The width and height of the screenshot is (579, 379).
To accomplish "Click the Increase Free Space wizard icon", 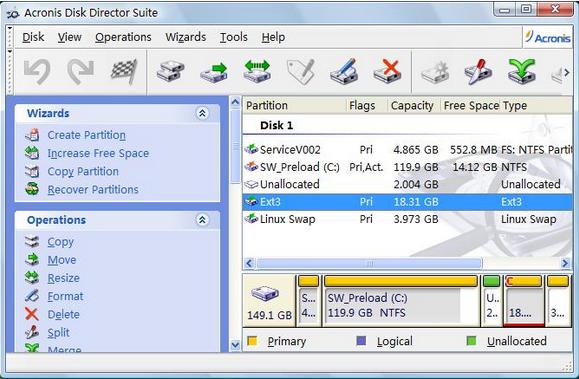I will [32, 153].
